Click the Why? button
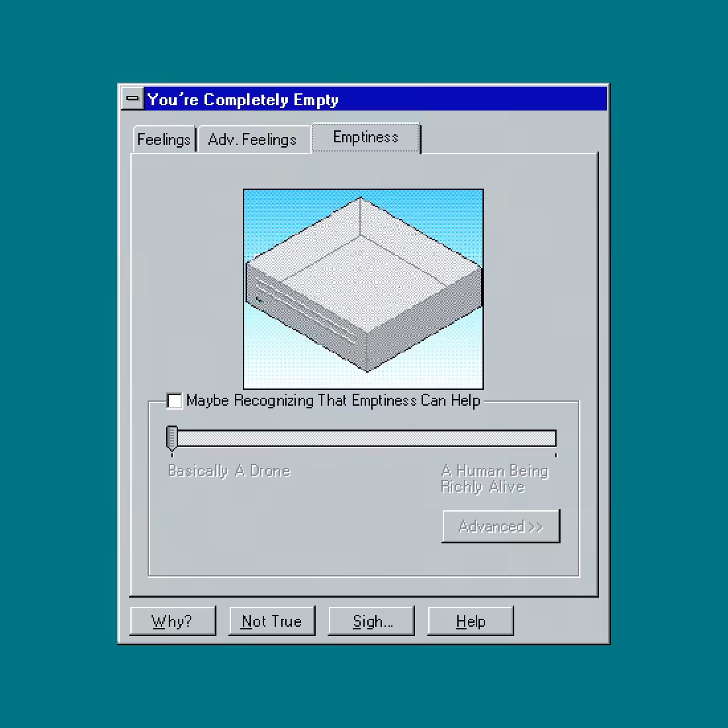This screenshot has height=728, width=728. click(x=172, y=621)
